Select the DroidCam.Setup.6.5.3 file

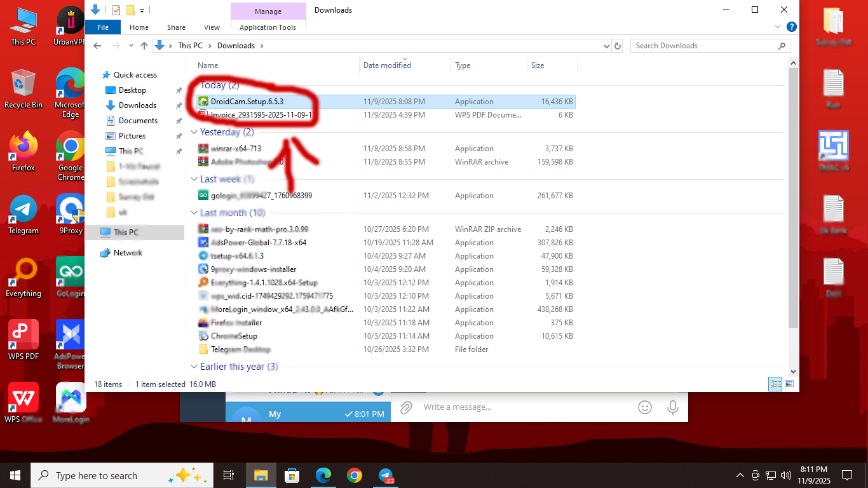[247, 102]
